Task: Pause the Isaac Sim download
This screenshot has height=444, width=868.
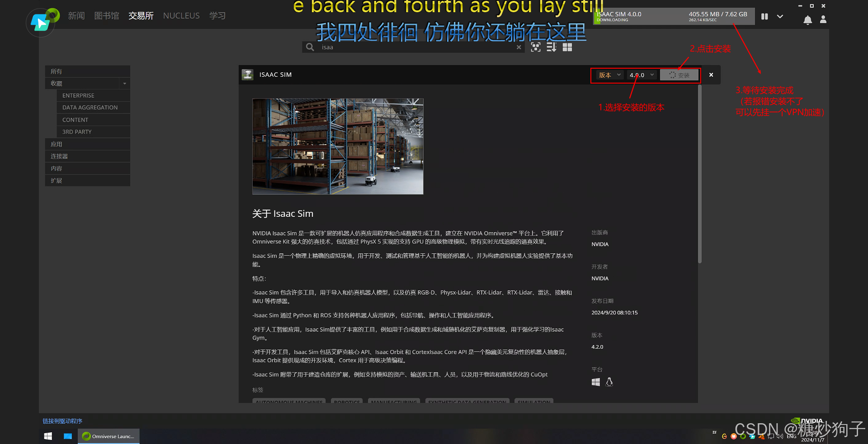Action: (x=764, y=17)
